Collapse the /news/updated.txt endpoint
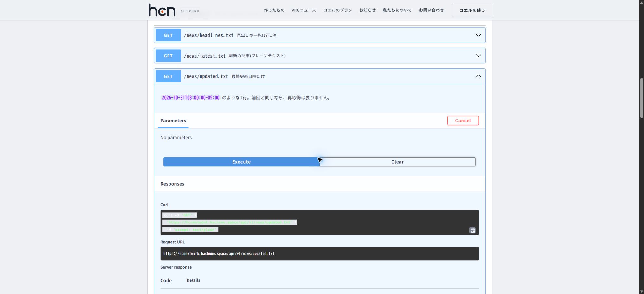Viewport: 644px width, 294px height. pos(478,76)
